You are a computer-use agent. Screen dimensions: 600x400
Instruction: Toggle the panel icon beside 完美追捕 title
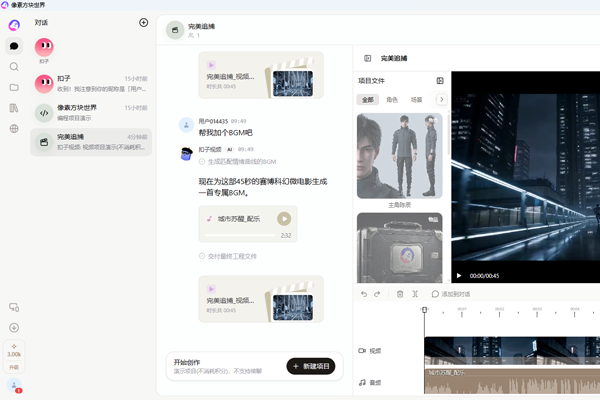(367, 58)
